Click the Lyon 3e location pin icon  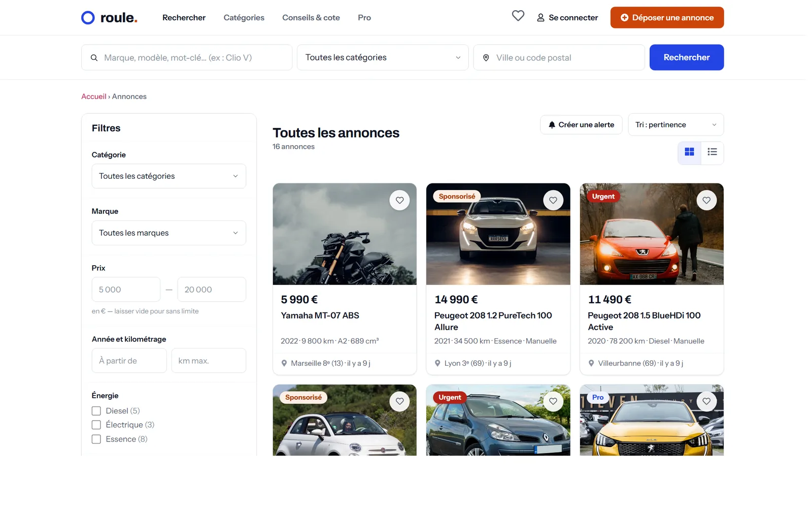point(437,363)
